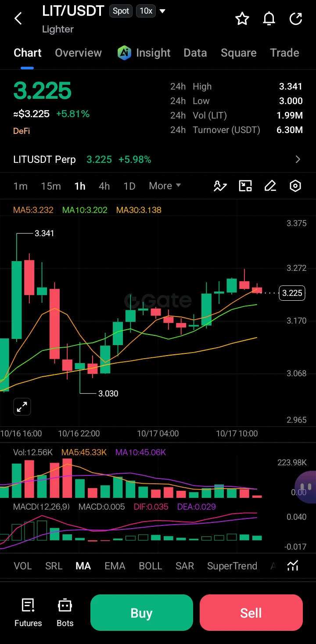Viewport: 316px width, 644px height.
Task: Tap the red Sell button
Action: (251, 613)
